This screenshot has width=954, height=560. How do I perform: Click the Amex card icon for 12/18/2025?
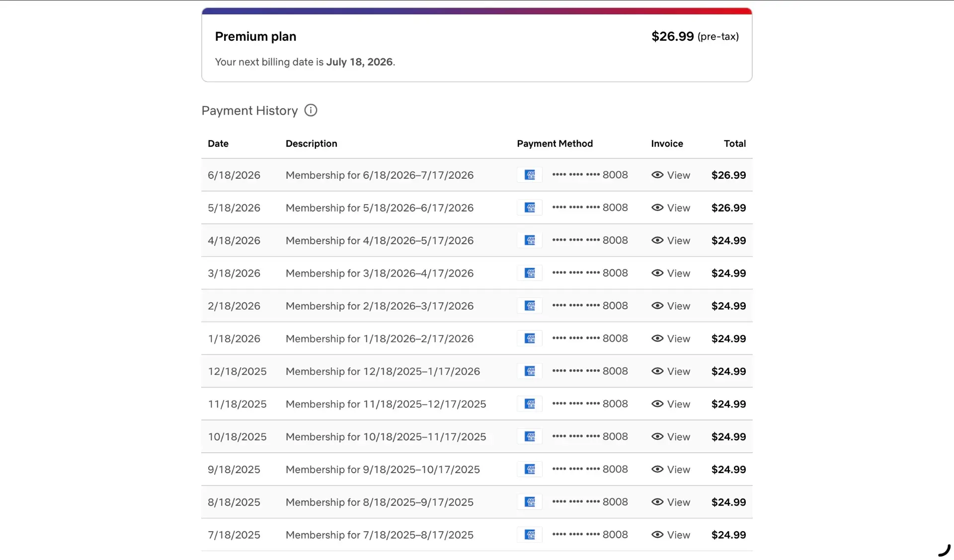click(530, 371)
